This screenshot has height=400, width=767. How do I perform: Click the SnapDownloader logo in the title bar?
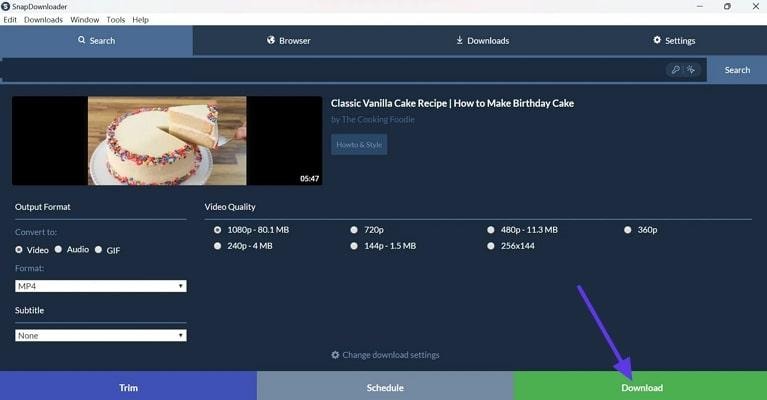tap(5, 6)
